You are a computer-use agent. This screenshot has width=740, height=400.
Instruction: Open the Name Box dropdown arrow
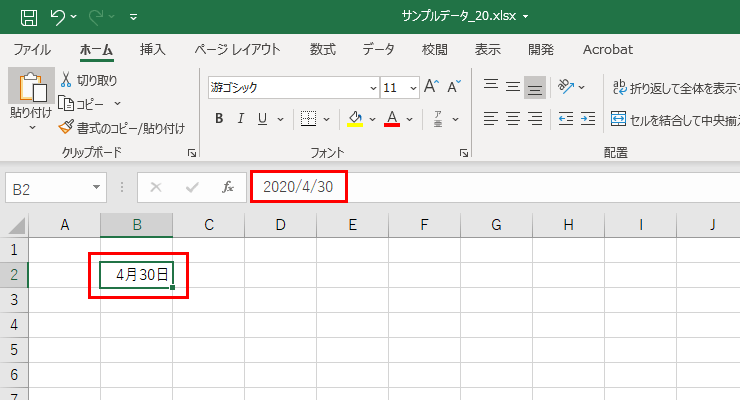(x=96, y=187)
